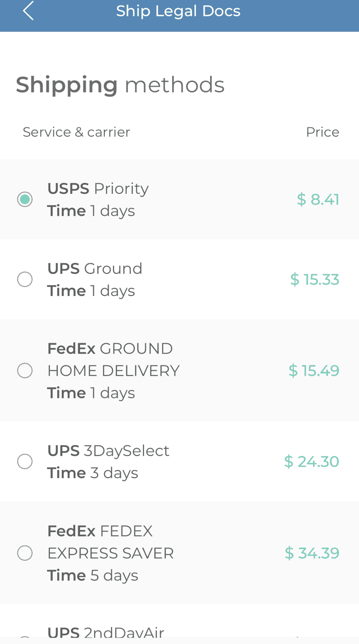
Task: Tap the Service & carrier column header
Action: 76,132
